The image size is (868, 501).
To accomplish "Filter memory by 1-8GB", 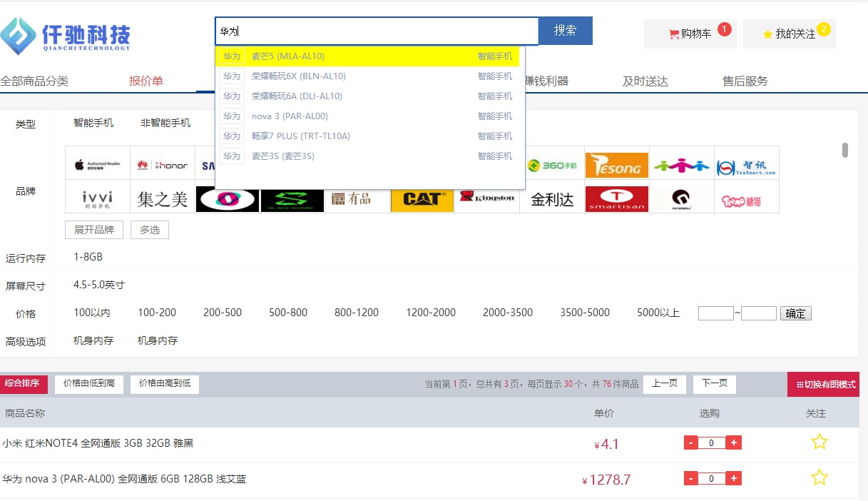I will pyautogui.click(x=88, y=257).
